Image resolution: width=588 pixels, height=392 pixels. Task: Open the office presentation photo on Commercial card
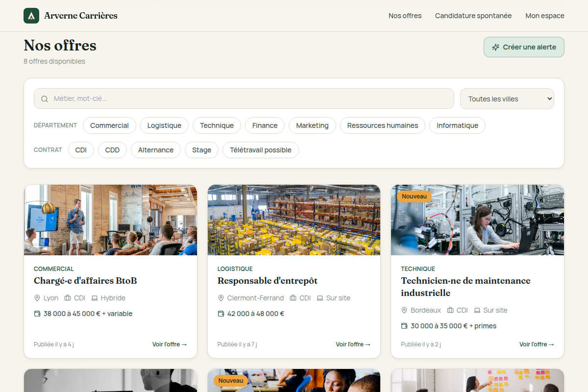tap(110, 220)
